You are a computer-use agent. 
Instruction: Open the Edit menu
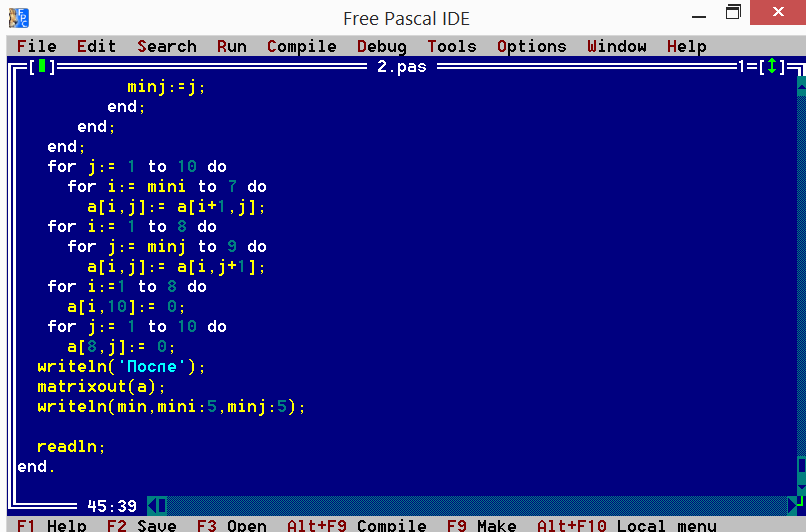click(x=96, y=46)
